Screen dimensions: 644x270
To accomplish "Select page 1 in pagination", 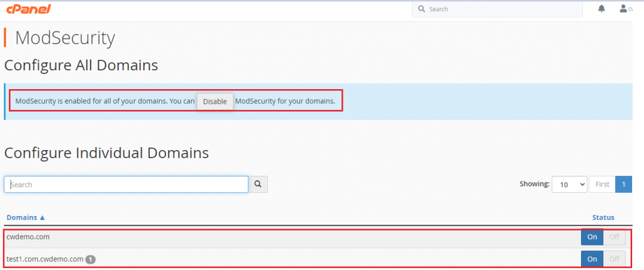I will (623, 184).
